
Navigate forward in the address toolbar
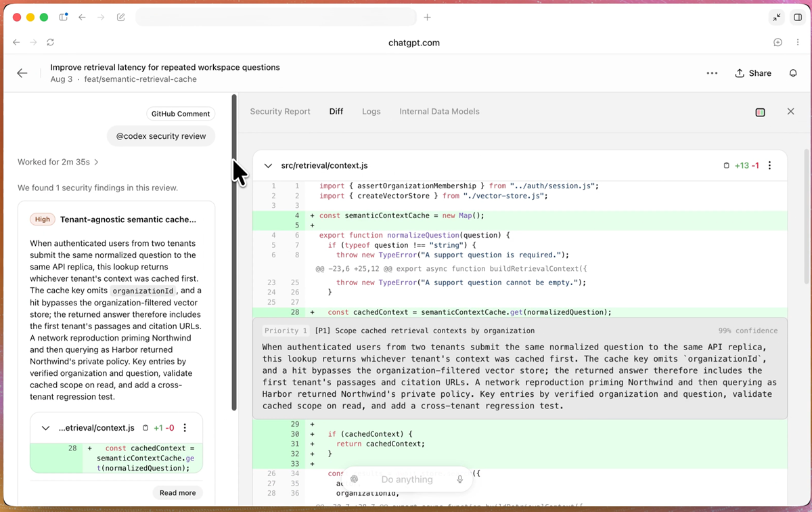(33, 42)
